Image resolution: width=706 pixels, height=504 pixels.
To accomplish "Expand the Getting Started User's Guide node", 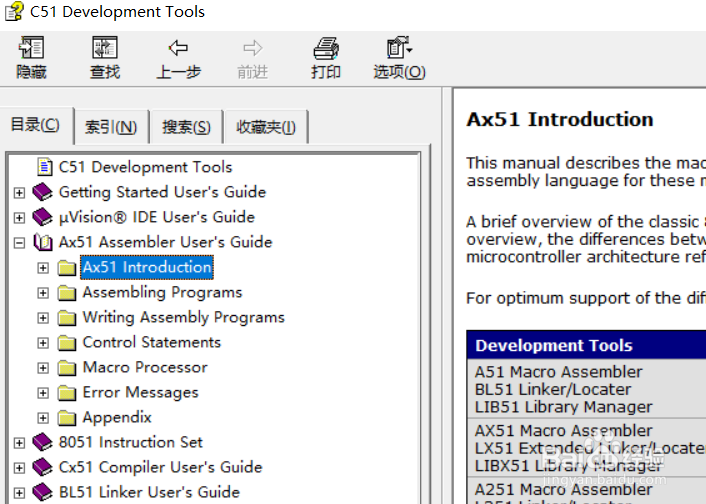I will pos(19,193).
